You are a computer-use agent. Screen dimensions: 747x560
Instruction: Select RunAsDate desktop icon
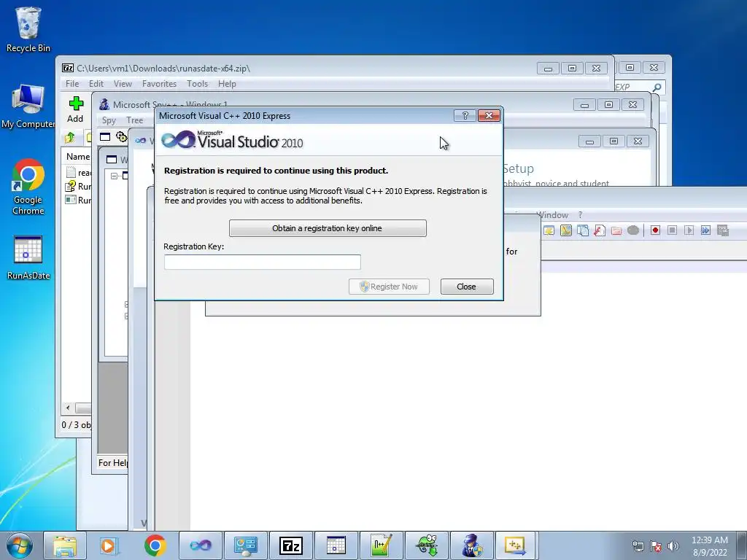click(x=28, y=257)
